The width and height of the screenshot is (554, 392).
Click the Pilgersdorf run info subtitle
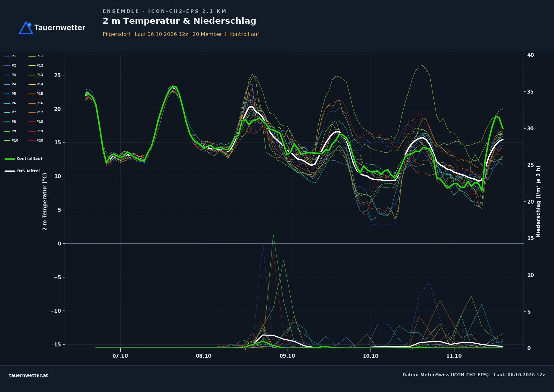click(181, 34)
